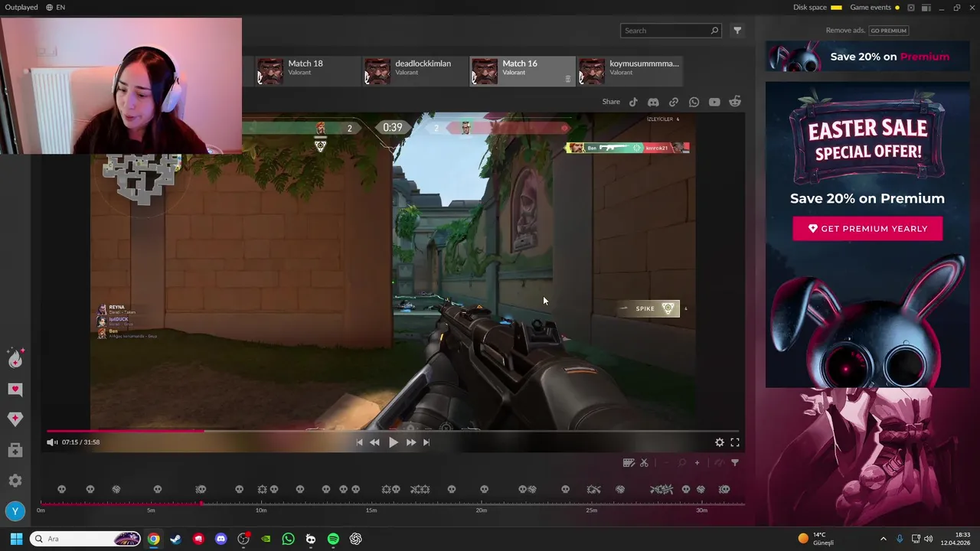
Task: Copy the clip share link
Action: [x=674, y=102]
